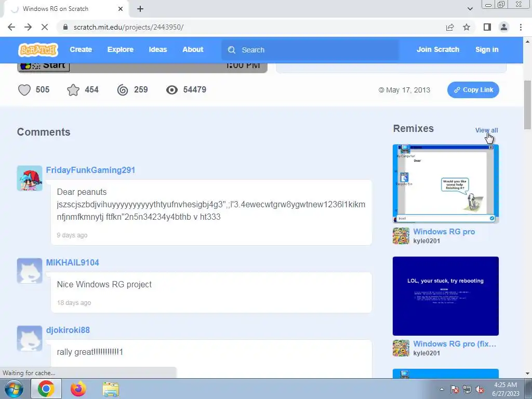The image size is (532, 399).
Task: Open Chrome profile avatar icon
Action: point(504,27)
